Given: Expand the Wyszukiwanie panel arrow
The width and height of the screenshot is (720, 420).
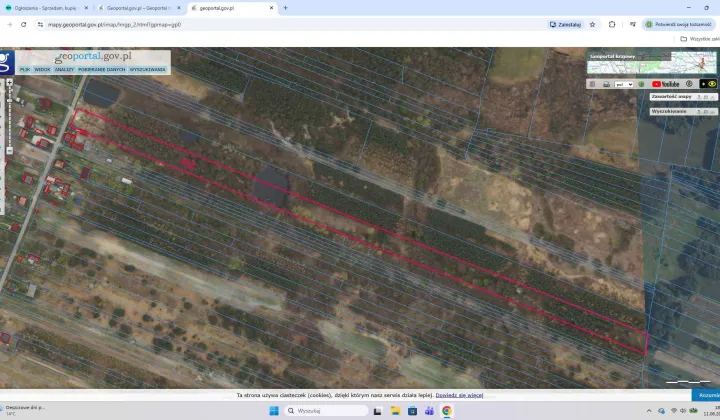Looking at the screenshot, I should pos(713,112).
